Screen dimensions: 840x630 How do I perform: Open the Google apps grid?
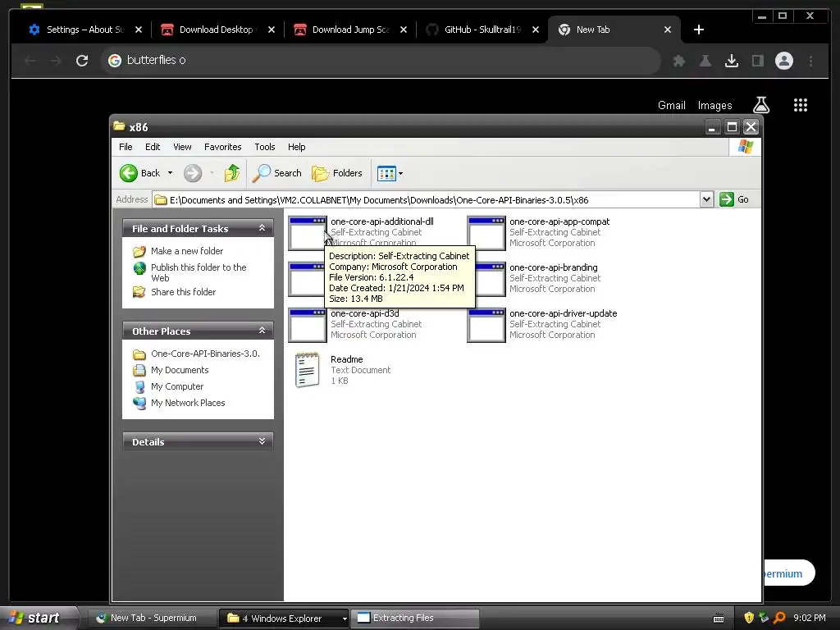[801, 105]
